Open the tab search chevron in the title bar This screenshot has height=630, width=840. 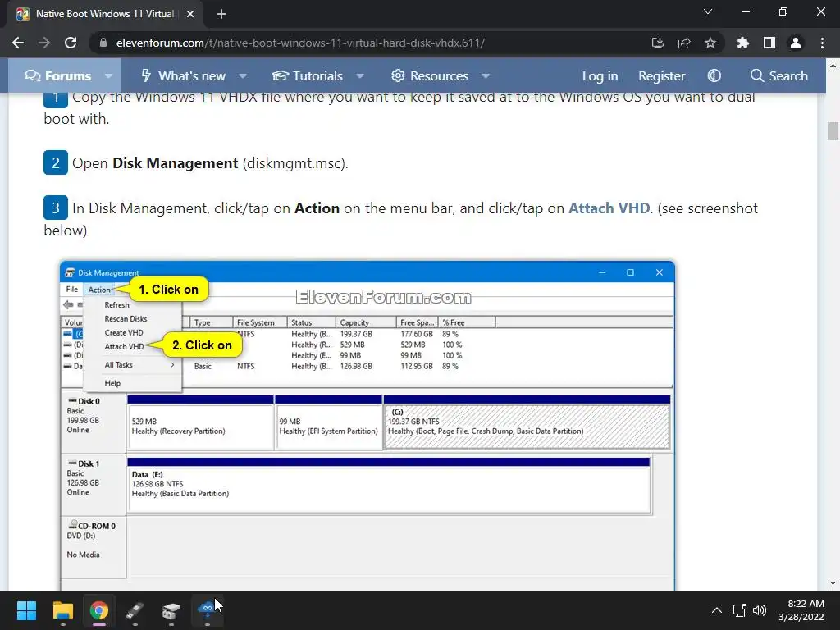(x=708, y=11)
